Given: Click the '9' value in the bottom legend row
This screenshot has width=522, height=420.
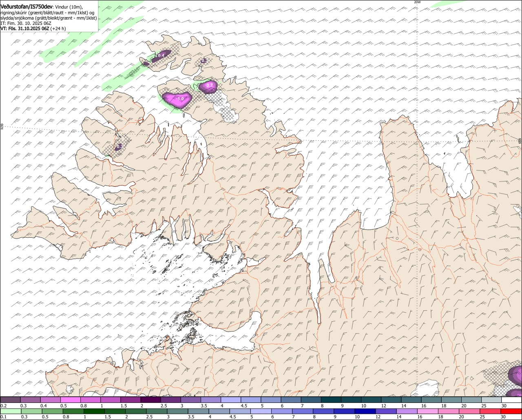Looking at the screenshot, I should coord(335,417).
